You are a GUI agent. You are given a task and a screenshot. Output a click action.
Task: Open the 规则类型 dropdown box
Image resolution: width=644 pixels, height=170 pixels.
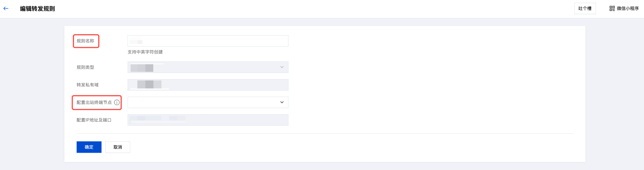click(x=207, y=67)
